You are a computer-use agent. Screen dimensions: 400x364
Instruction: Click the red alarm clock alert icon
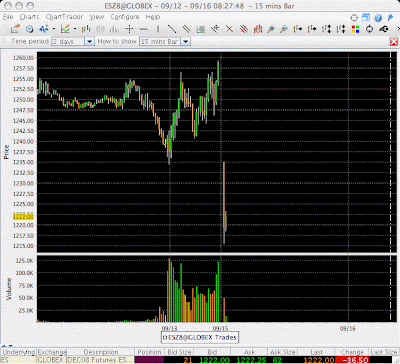pyautogui.click(x=258, y=29)
